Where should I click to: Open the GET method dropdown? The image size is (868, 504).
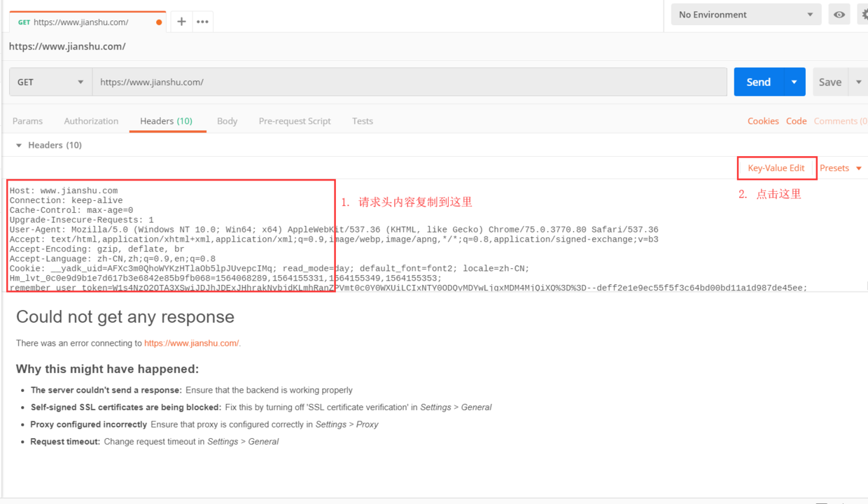point(50,82)
